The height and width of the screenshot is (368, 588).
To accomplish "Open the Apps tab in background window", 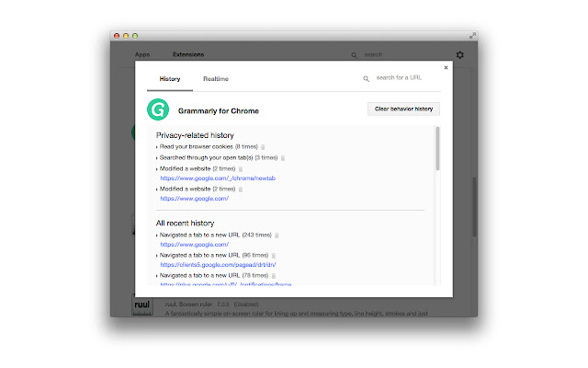I will (142, 54).
